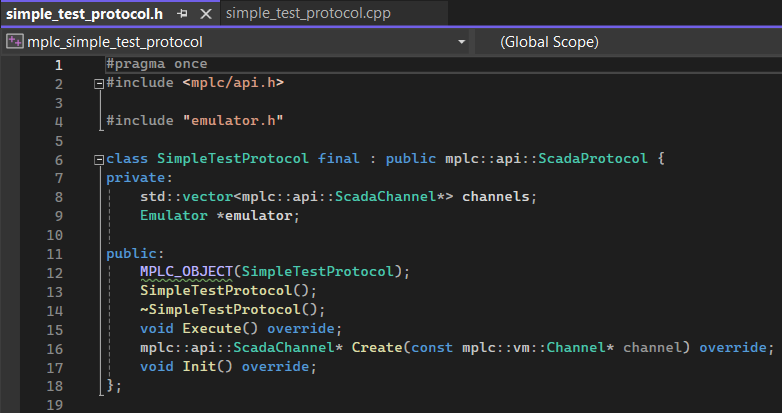Image resolution: width=782 pixels, height=413 pixels.
Task: Click the 'vector' type on line 8
Action: [207, 197]
